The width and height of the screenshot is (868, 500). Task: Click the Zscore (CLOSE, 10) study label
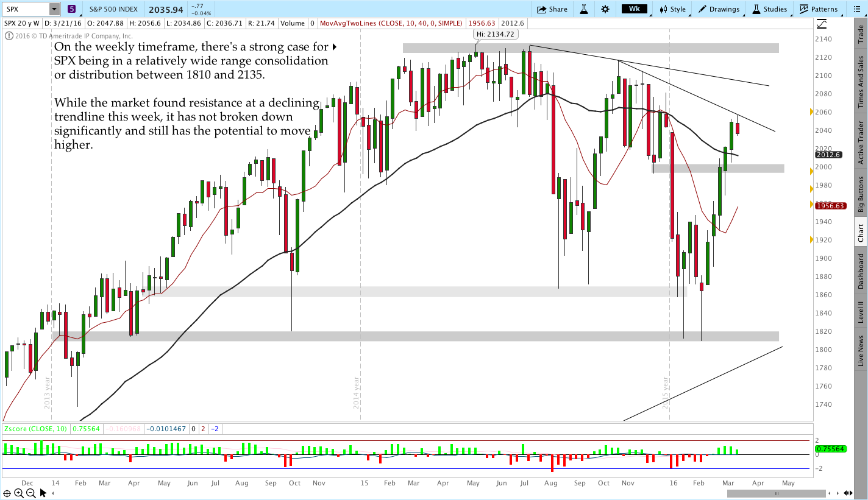click(x=36, y=429)
